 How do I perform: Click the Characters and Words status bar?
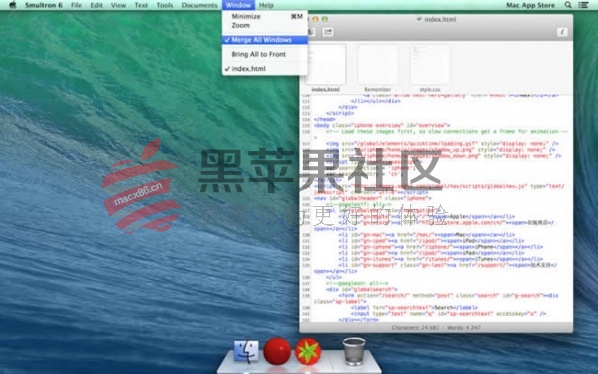436,327
